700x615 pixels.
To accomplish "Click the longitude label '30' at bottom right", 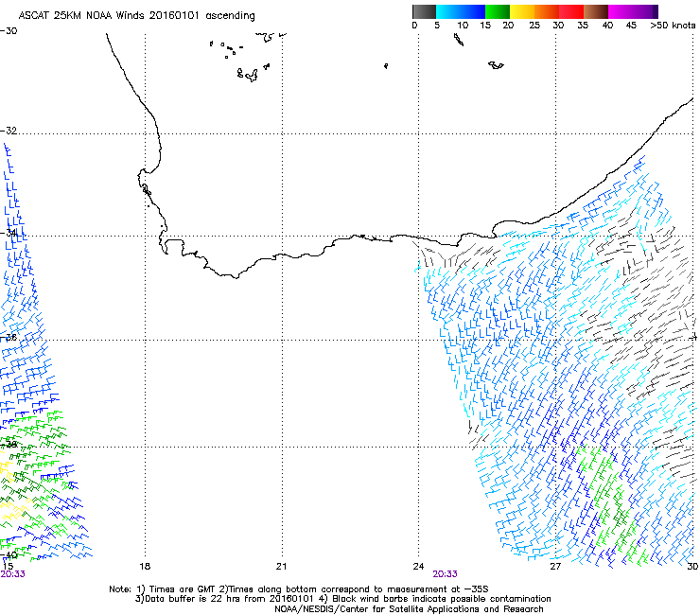I will pos(692,567).
